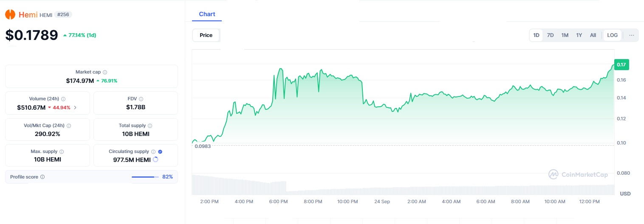Click the USD currency label
644x224 pixels.
click(625, 194)
